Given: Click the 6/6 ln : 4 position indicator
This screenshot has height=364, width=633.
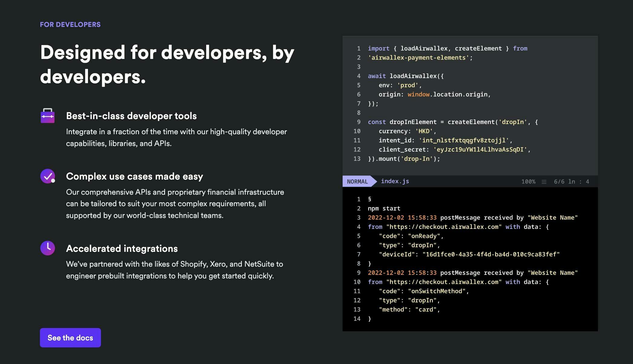Looking at the screenshot, I should [x=571, y=182].
